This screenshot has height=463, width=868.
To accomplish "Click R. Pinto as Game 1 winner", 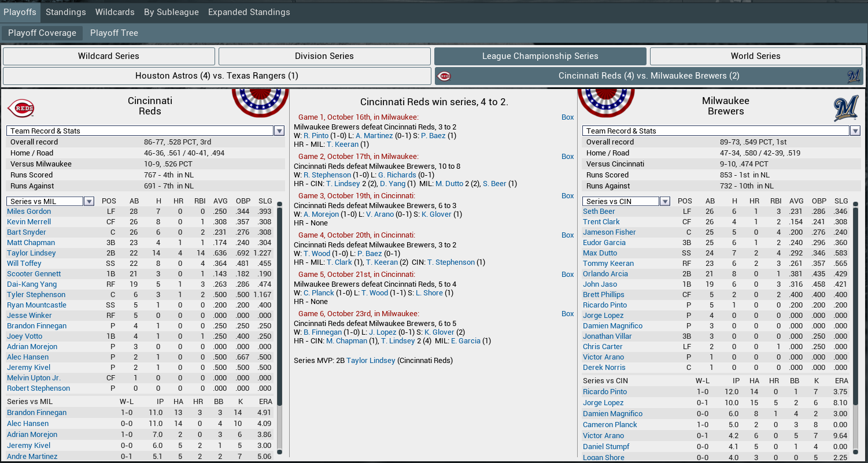I will click(x=316, y=136).
